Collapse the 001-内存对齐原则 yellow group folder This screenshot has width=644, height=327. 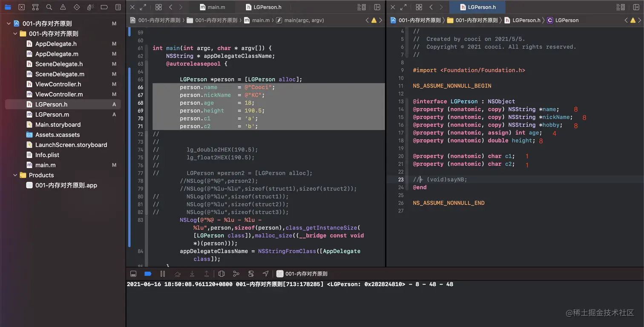point(15,34)
